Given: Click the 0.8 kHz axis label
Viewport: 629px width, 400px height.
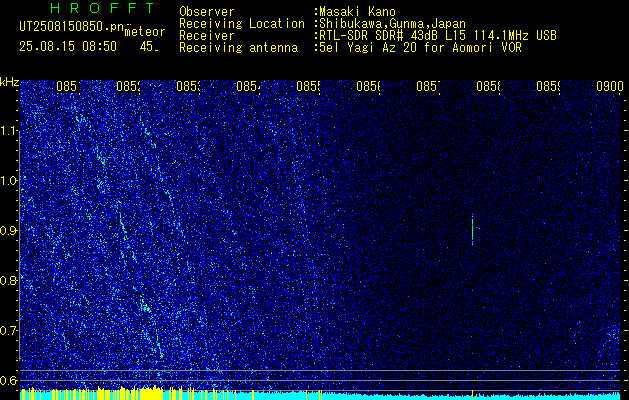Looking at the screenshot, I should [9, 280].
